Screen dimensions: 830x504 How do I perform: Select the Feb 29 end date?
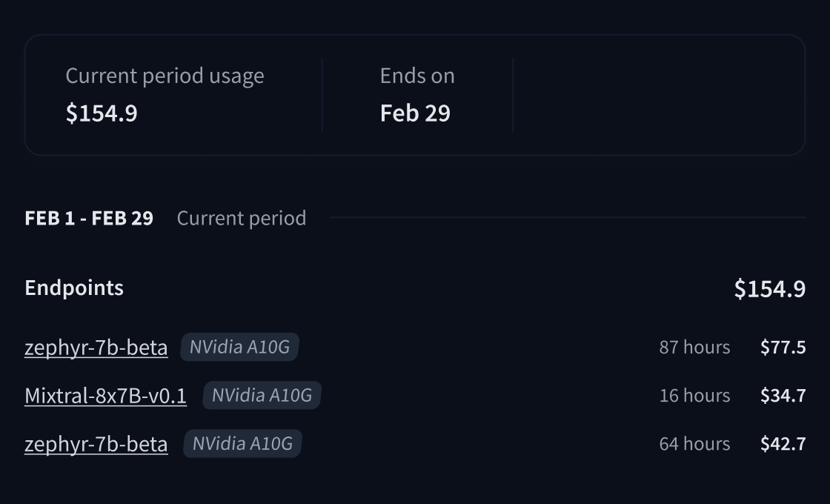coord(415,113)
